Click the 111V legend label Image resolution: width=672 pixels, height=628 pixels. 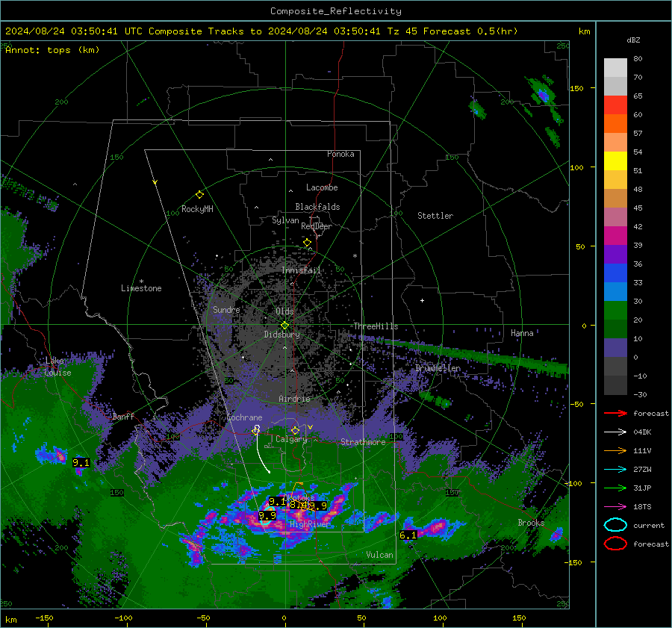[642, 450]
